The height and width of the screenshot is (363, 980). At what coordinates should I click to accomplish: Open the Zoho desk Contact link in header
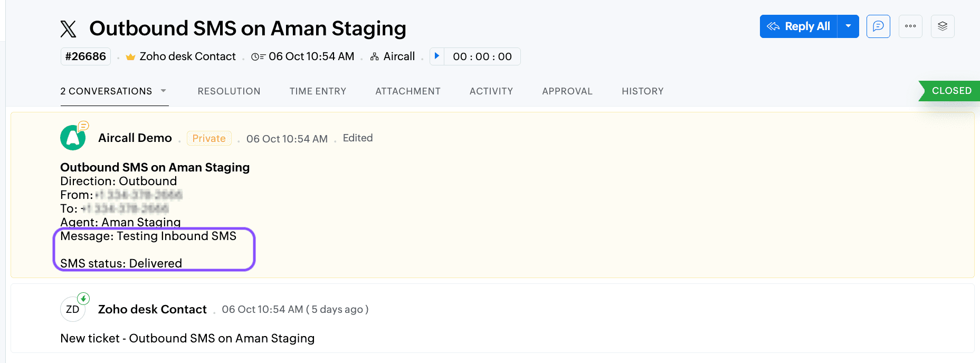187,56
